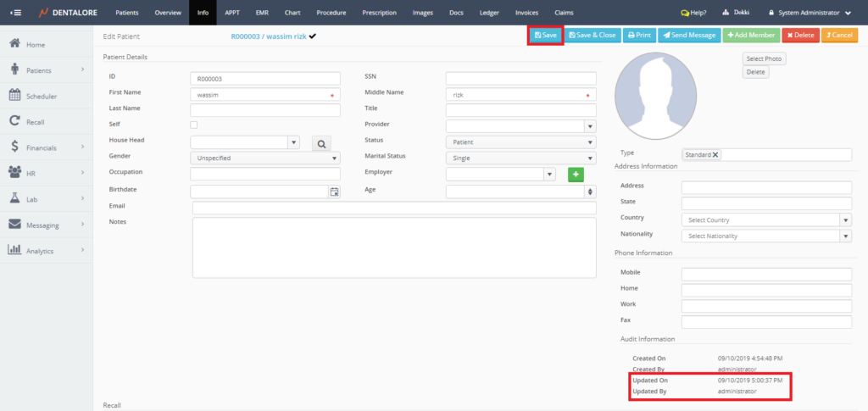The width and height of the screenshot is (868, 411).
Task: Click the hamburger menu collapse icon
Action: point(15,13)
